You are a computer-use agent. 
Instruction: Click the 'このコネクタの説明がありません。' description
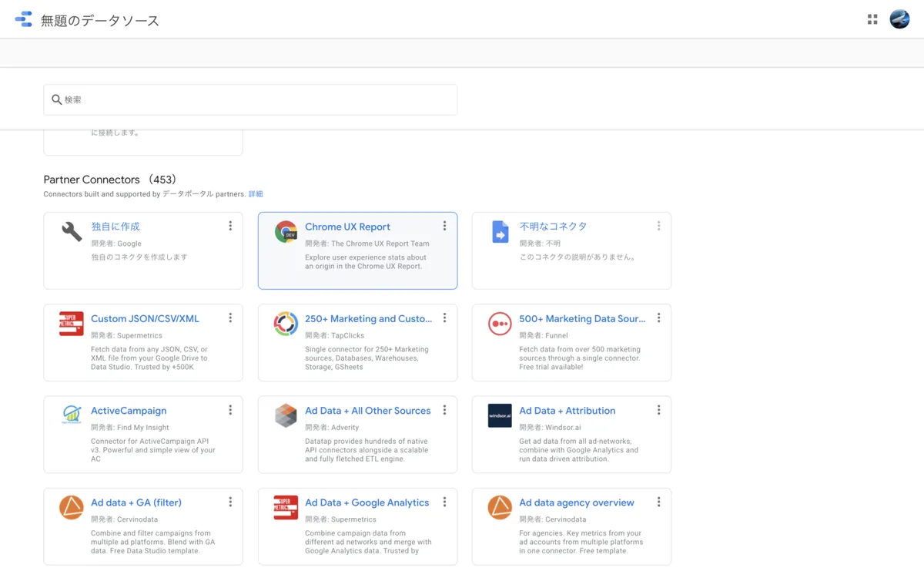578,257
